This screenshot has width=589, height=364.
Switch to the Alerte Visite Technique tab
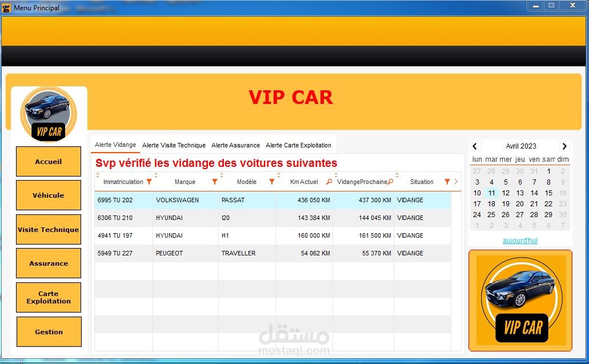click(x=174, y=145)
